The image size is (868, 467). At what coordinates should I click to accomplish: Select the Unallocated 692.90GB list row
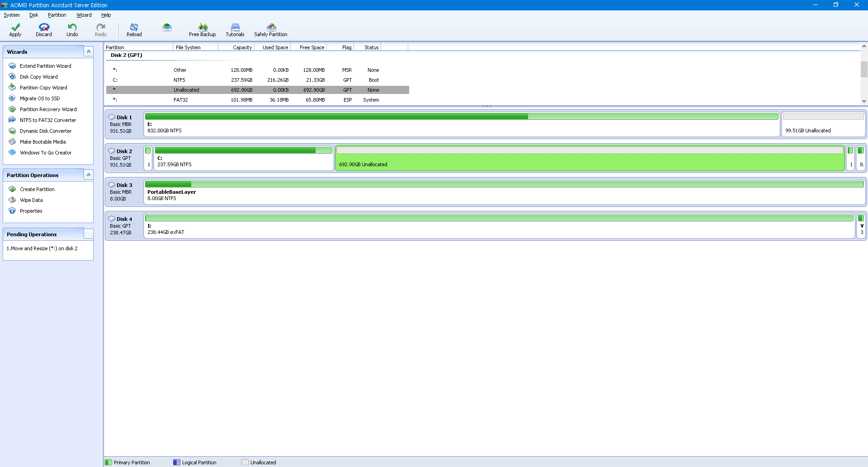(x=258, y=90)
